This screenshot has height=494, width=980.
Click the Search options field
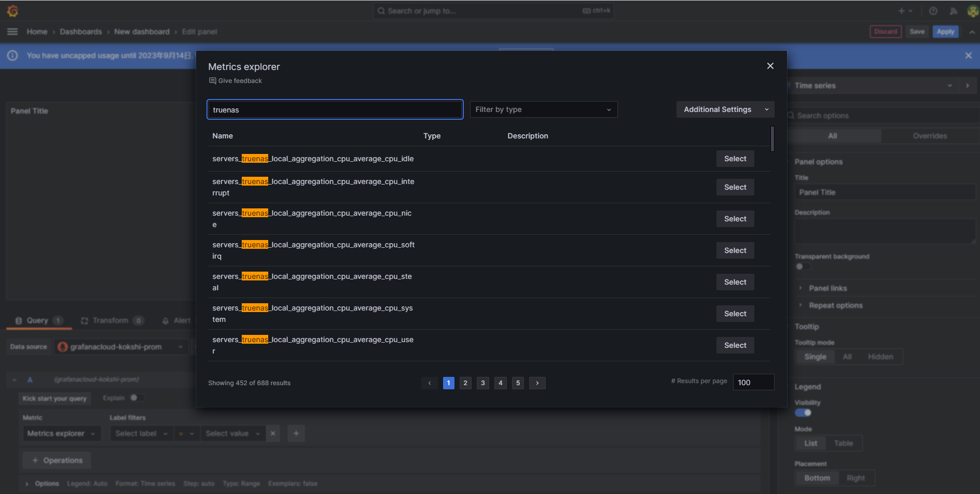coord(882,116)
